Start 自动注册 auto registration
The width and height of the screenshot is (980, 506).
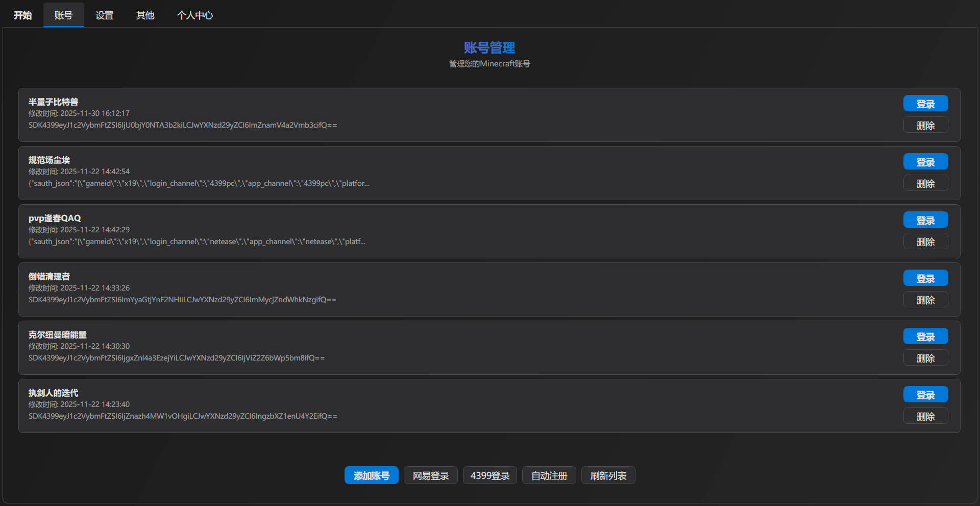549,475
